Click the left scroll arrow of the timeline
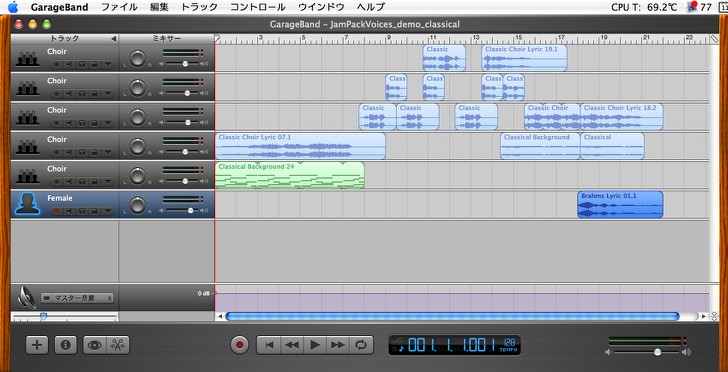The image size is (728, 372). [x=220, y=316]
